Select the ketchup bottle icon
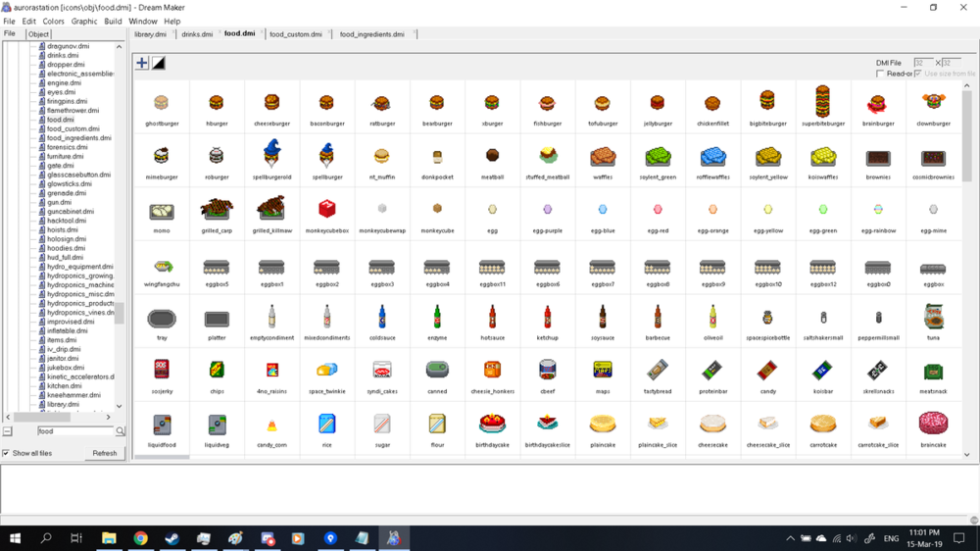Image resolution: width=980 pixels, height=551 pixels. (x=548, y=317)
